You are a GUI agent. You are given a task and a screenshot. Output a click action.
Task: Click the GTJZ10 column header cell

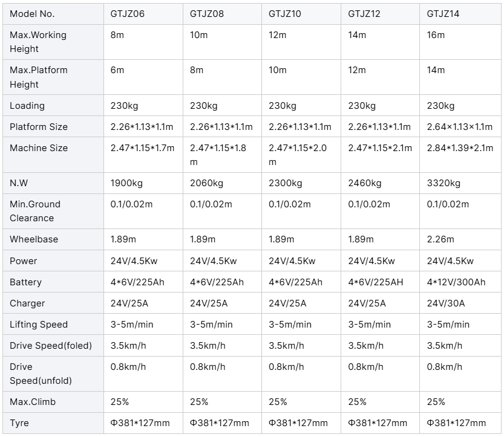285,13
